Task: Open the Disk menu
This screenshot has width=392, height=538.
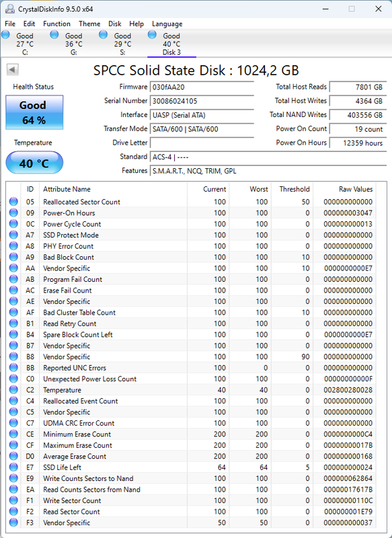Action: pyautogui.click(x=114, y=24)
